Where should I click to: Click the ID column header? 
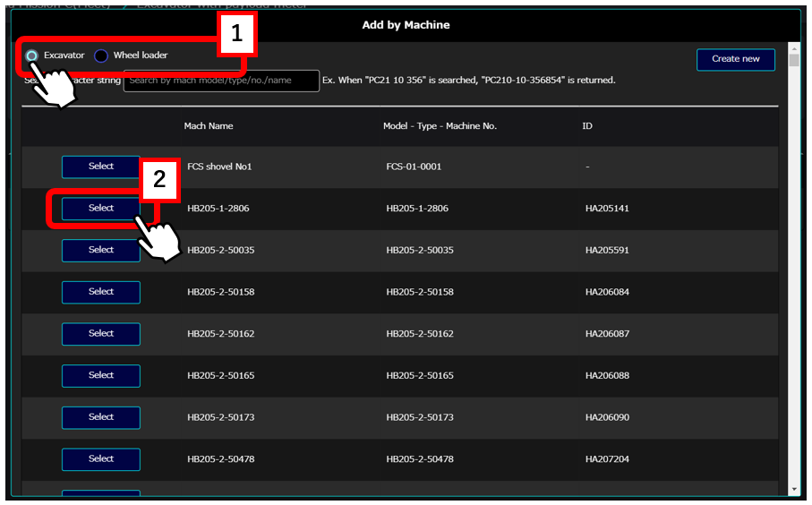coord(587,126)
